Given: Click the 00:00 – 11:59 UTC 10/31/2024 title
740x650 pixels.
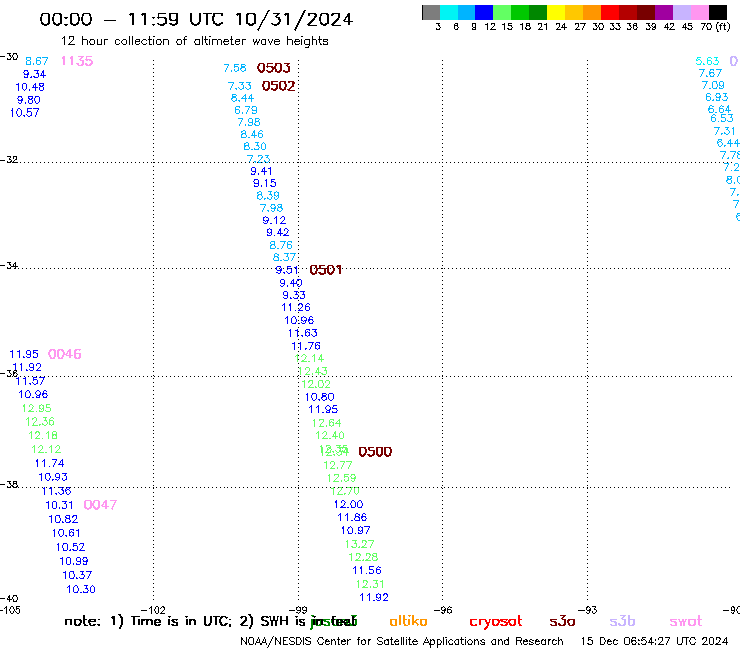Looking at the screenshot, I should 196,19.
